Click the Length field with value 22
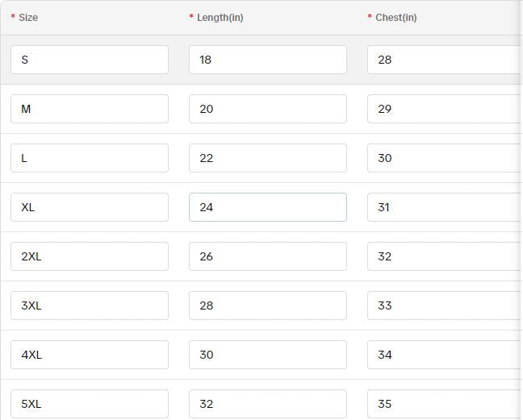Viewport: 523px width, 420px height. 267,158
